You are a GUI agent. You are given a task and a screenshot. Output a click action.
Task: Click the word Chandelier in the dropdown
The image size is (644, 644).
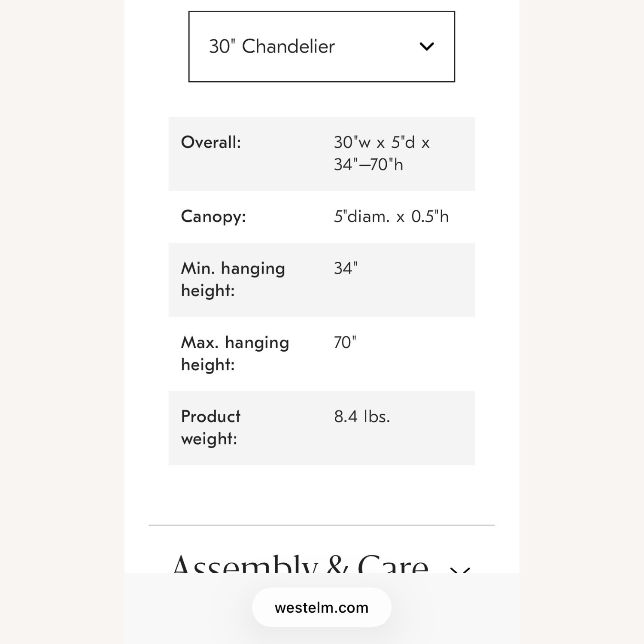click(288, 46)
